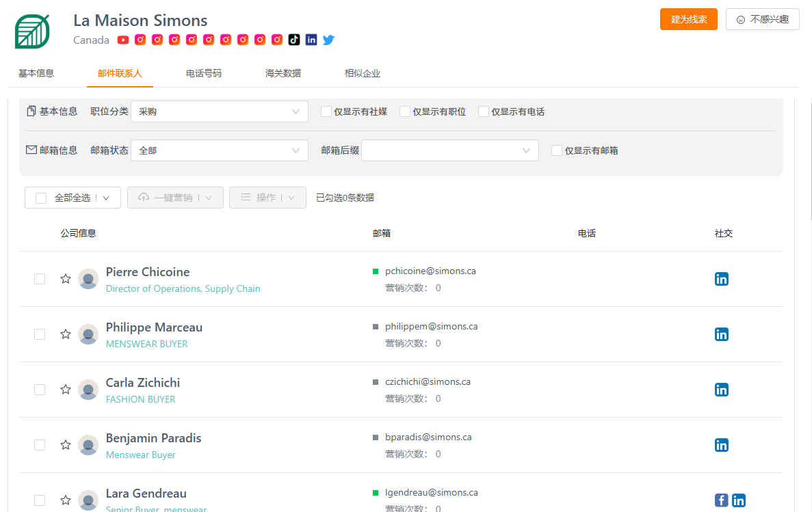Click Director of Operations, Supply Chain title
The width and height of the screenshot is (812, 512).
click(183, 289)
